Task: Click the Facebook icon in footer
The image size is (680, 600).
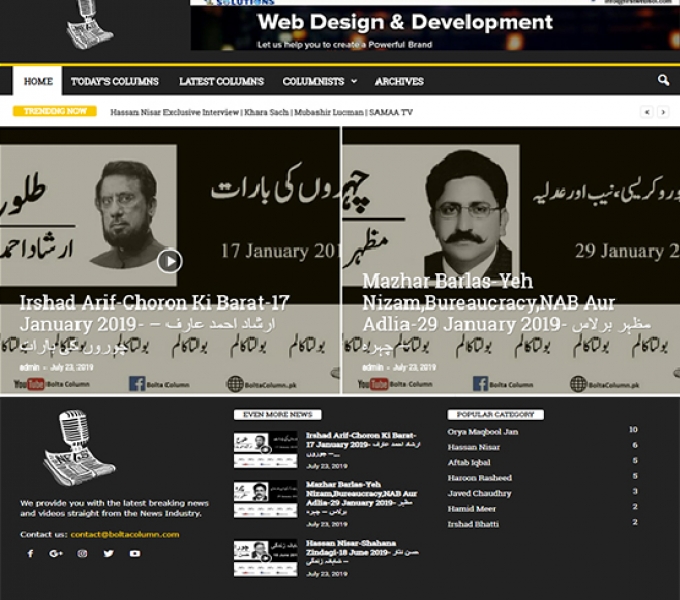Action: coord(30,553)
